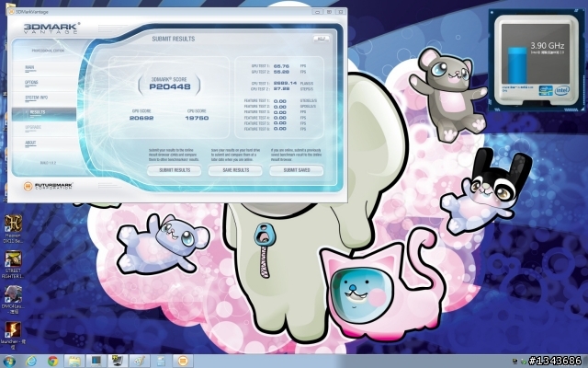
Task: Open the Windows Start menu orb
Action: (x=9, y=362)
